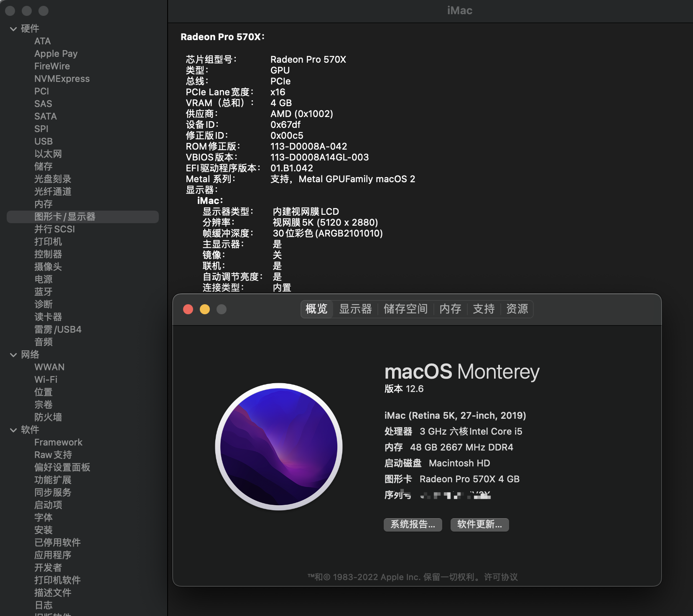Click the macOS Monterey logo image
This screenshot has width=693, height=616.
pos(279,447)
